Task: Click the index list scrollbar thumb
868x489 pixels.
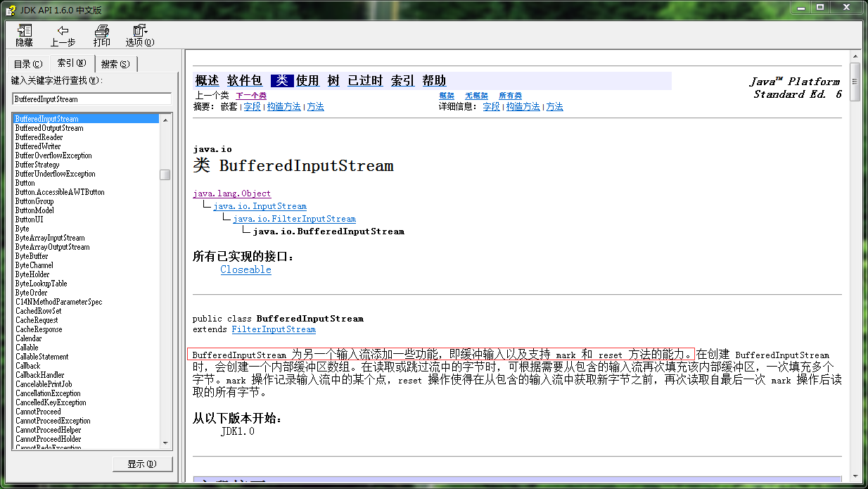Action: coord(165,174)
